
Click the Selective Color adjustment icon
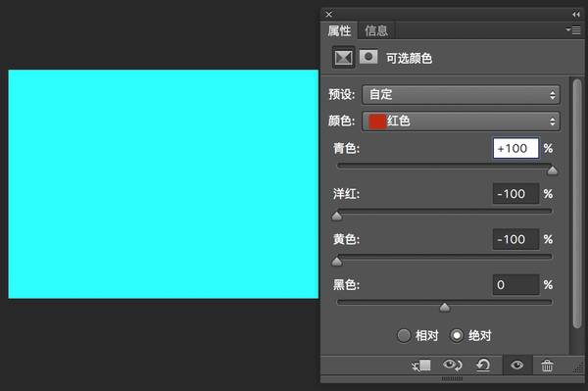point(344,58)
